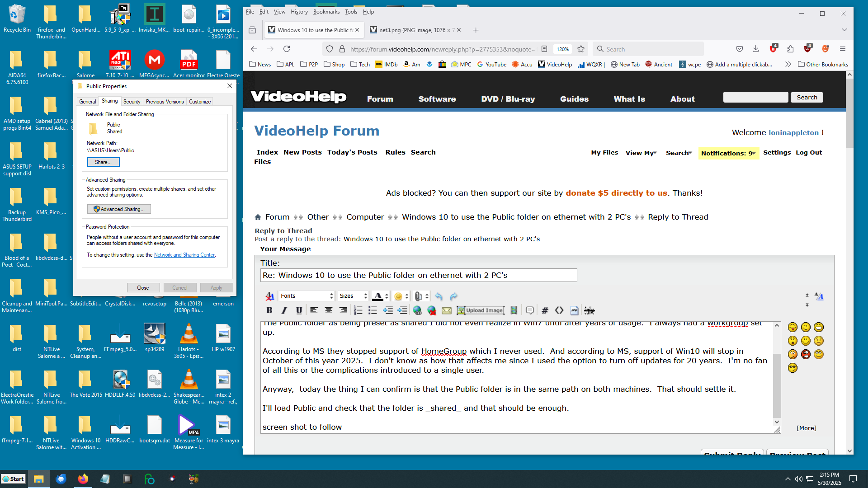The height and width of the screenshot is (488, 868).
Task: List all tabs using the chevron button
Action: [x=844, y=30]
